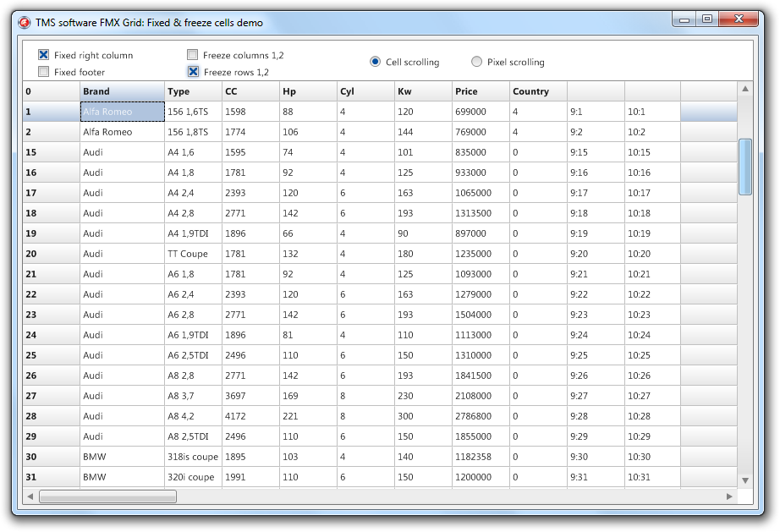This screenshot has width=780, height=532.
Task: Select row header 15
Action: [52, 152]
